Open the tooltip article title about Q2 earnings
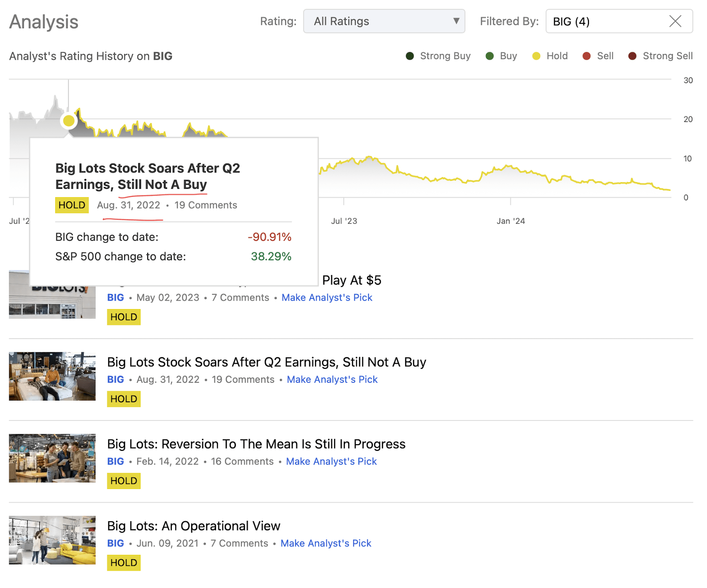 [147, 176]
